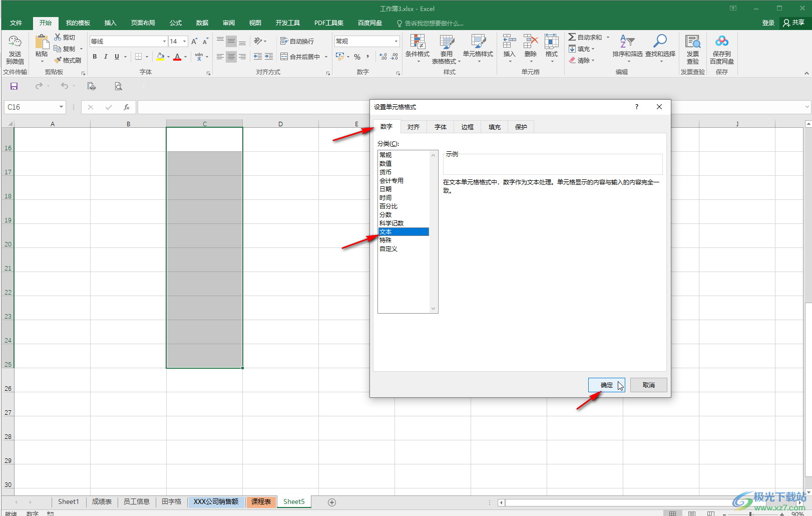Decrease font size with the smaller A icon
This screenshot has width=812, height=516.
tap(205, 41)
